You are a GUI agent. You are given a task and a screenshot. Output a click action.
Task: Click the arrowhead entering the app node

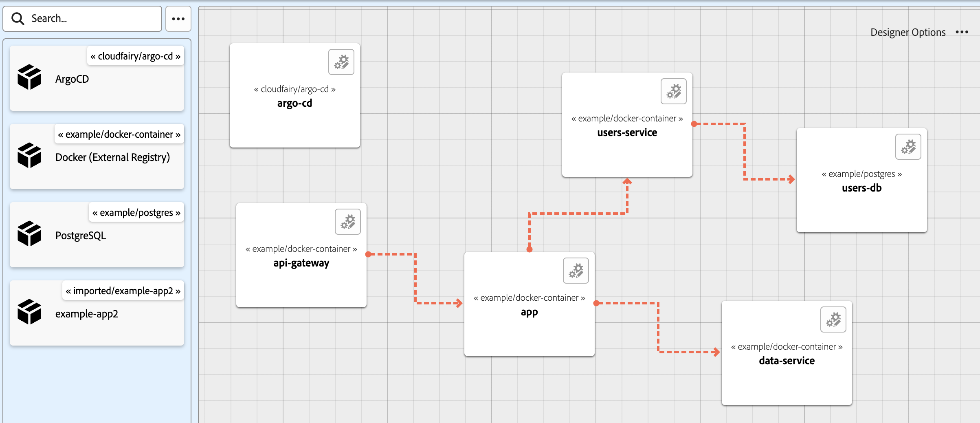coord(459,303)
